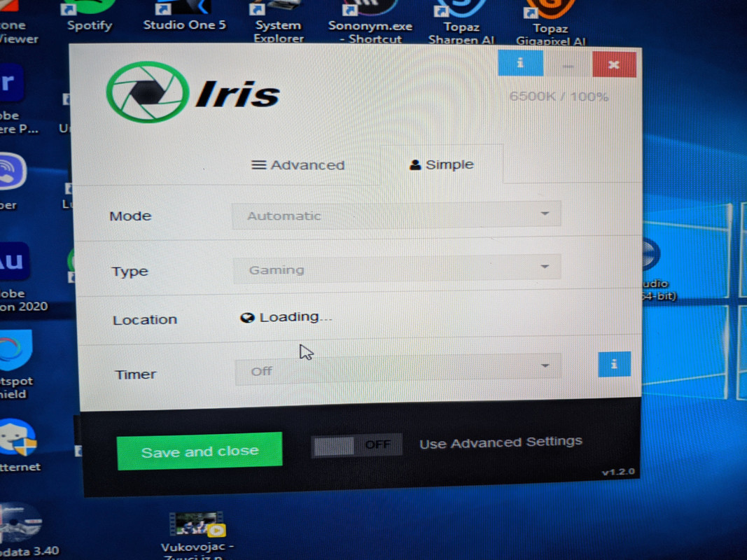Toggle Use Advanced Settings switch
Viewport: 747px width, 560px height.
click(x=356, y=445)
